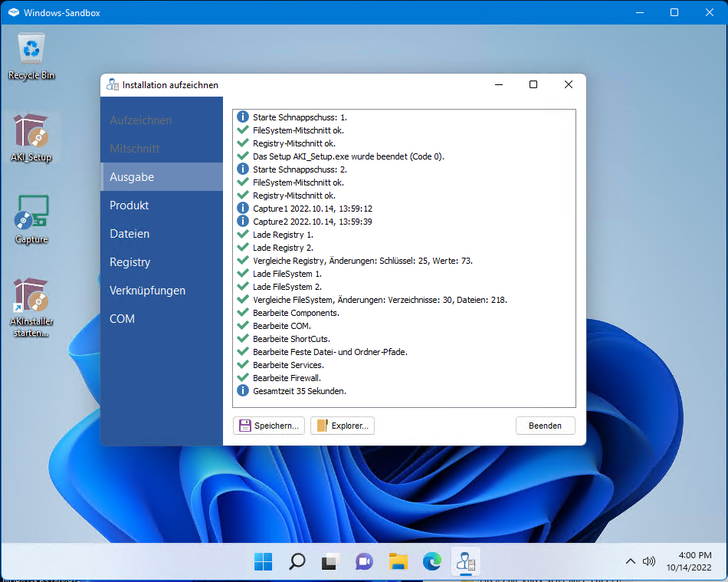Select log line 'Bearbeite Feste Datei- und Ordner-Pfade.'

330,352
